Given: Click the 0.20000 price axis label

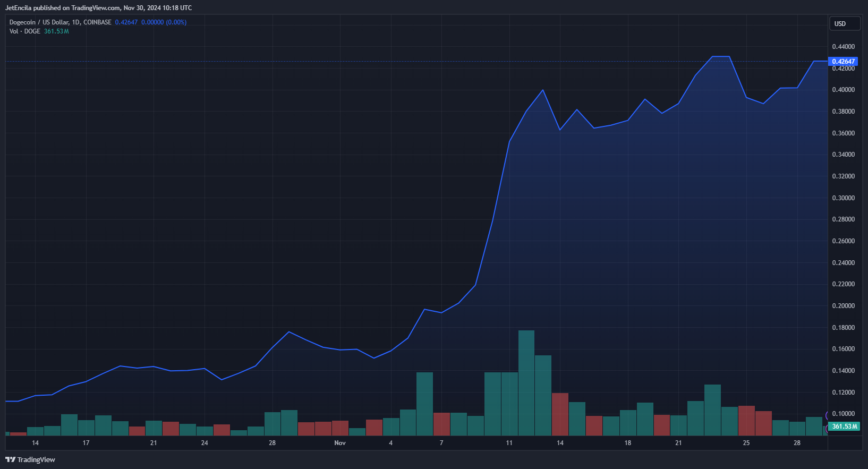Looking at the screenshot, I should (x=843, y=306).
